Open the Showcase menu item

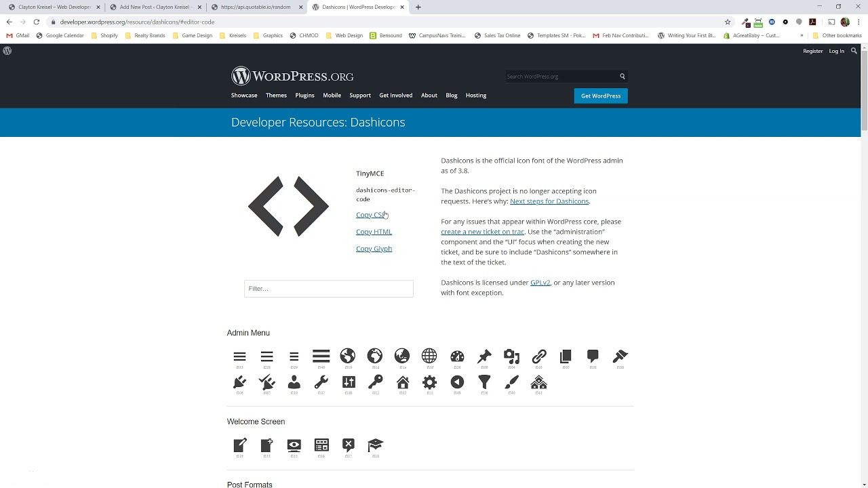tap(244, 96)
